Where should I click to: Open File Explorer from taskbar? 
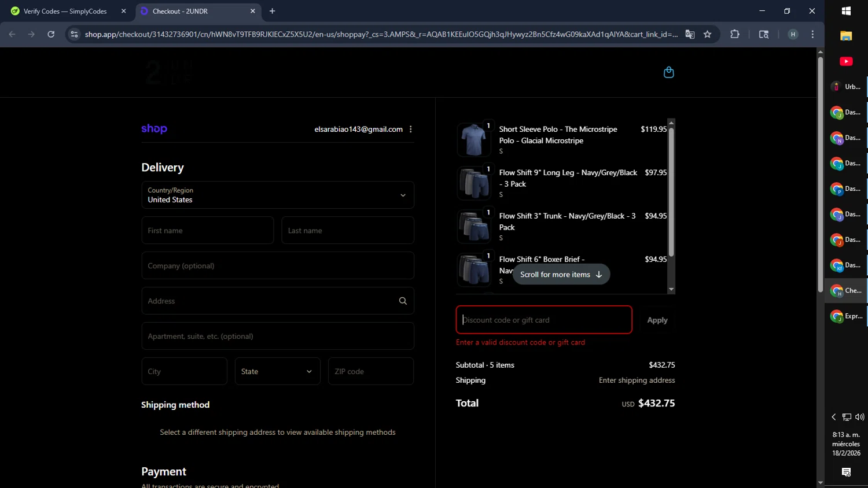click(846, 36)
